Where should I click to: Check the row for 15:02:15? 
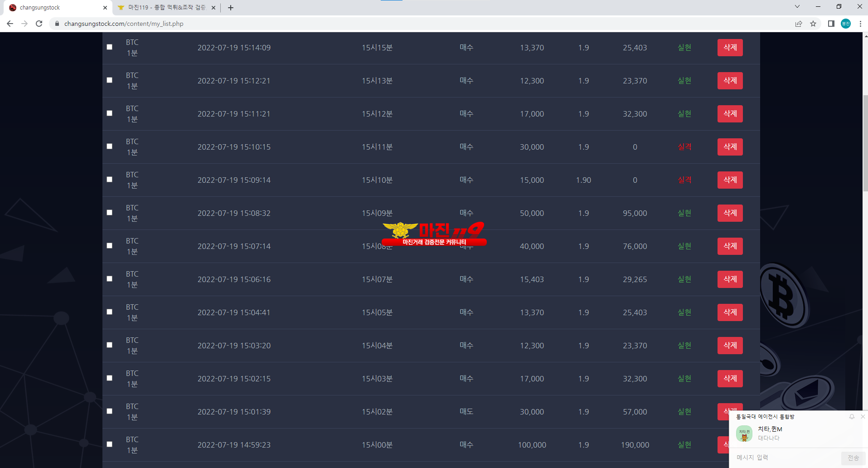pyautogui.click(x=109, y=378)
